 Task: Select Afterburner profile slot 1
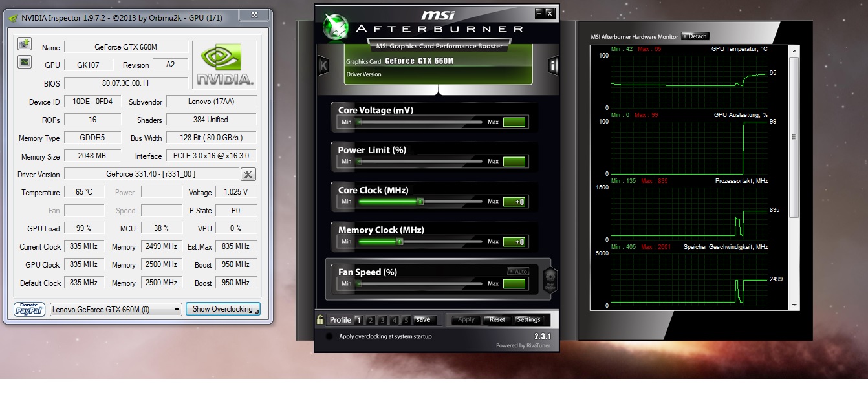click(359, 320)
